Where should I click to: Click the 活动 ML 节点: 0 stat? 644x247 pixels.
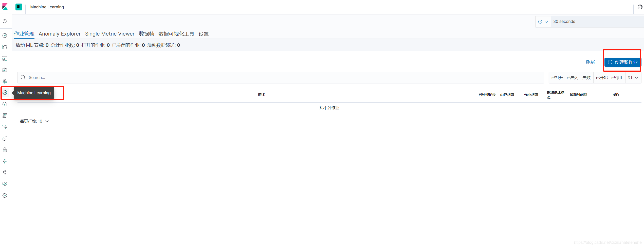pyautogui.click(x=32, y=45)
